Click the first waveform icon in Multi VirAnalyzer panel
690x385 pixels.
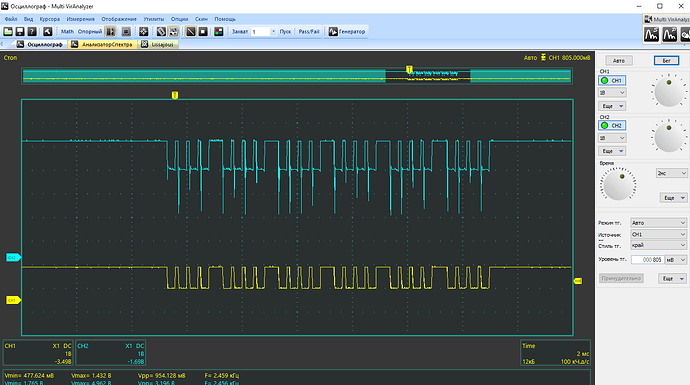tap(651, 35)
